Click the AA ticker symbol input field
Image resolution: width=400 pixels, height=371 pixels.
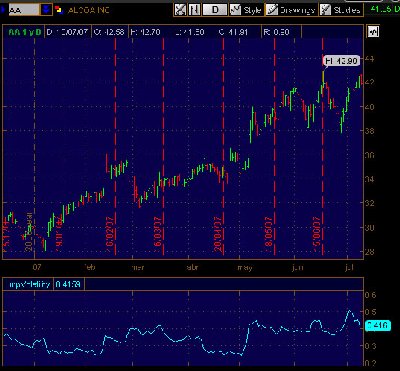(x=23, y=10)
